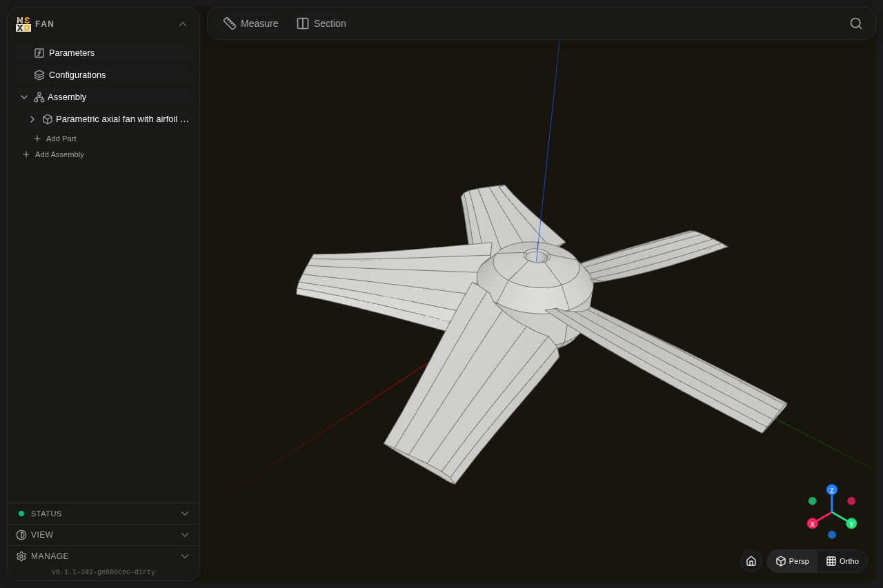The height and width of the screenshot is (588, 883).
Task: Click the Configurations layers icon
Action: (x=39, y=75)
